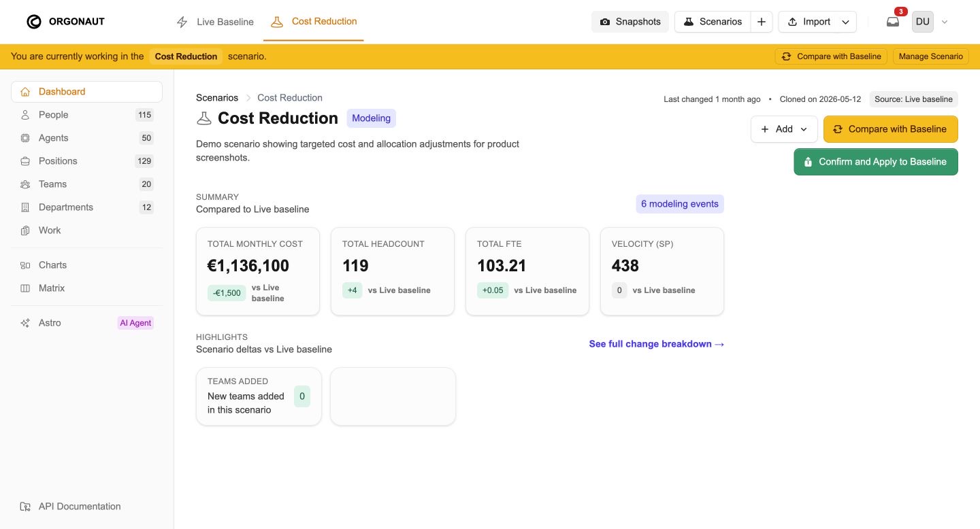Click the house icon next to Dashboard
Viewport: 980px width, 529px height.
coord(25,92)
